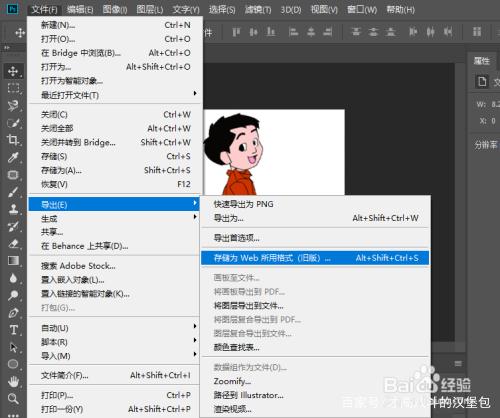Select the Brush tool
Image resolution: width=500 pixels, height=418 pixels.
[13, 192]
